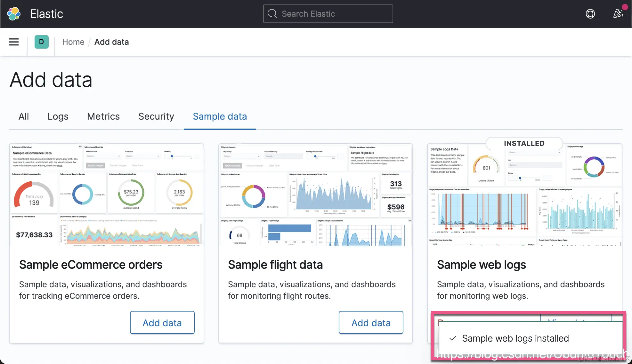Viewport: 632px width, 364px height.
Task: Add data for Sample eCommerce orders
Action: coord(162,323)
